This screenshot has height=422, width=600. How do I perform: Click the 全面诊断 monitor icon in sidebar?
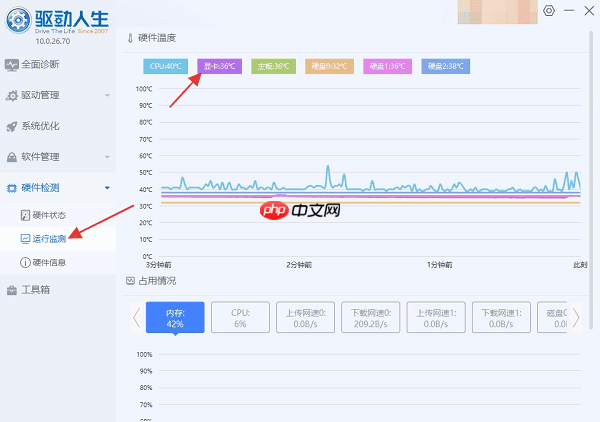[12, 65]
